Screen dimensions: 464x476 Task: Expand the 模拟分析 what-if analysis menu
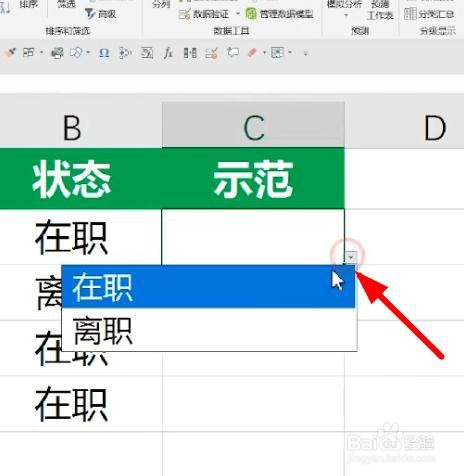[x=344, y=8]
